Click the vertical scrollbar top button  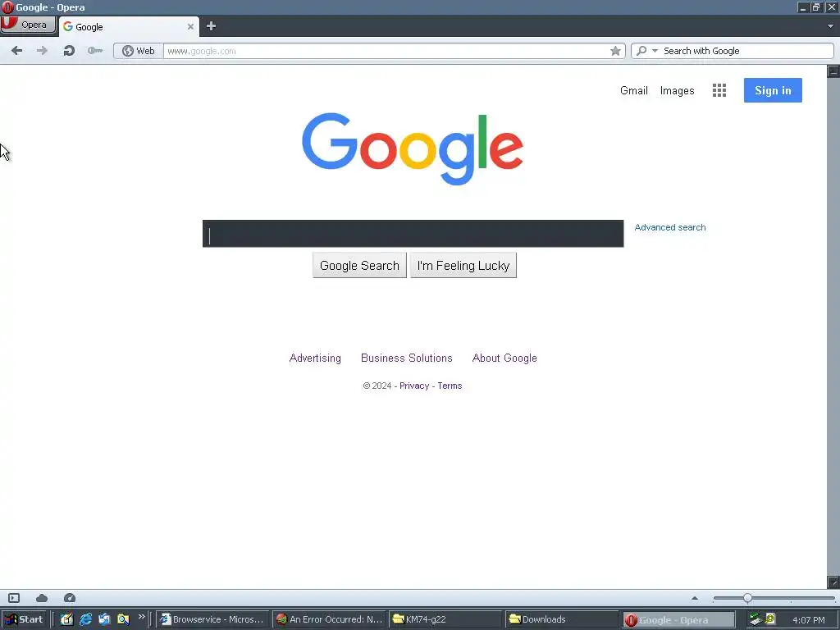(x=833, y=71)
